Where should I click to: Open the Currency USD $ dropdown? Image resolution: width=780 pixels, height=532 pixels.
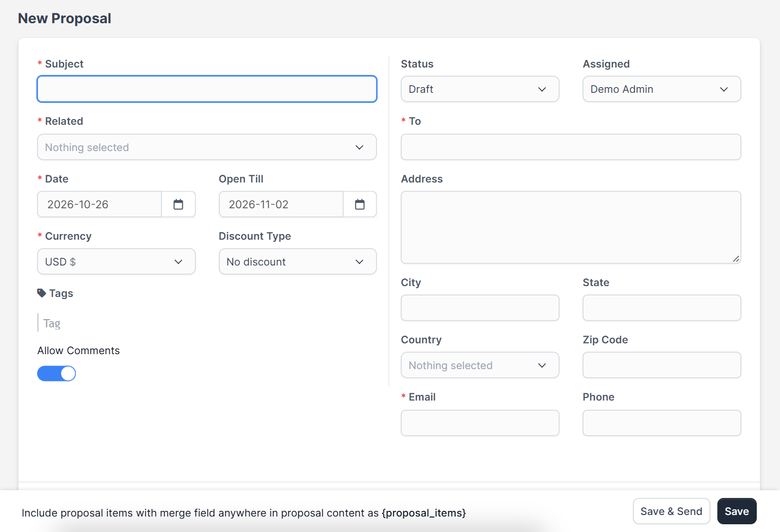coord(116,261)
